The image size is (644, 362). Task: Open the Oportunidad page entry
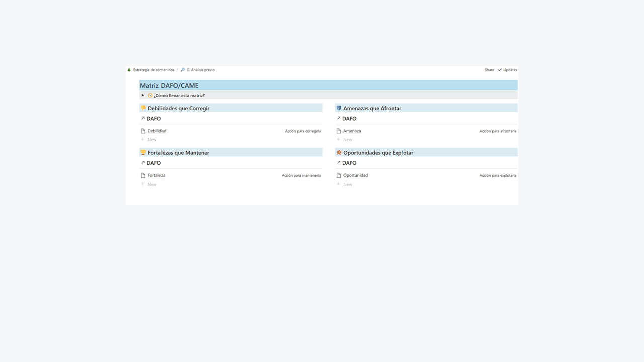click(x=355, y=175)
